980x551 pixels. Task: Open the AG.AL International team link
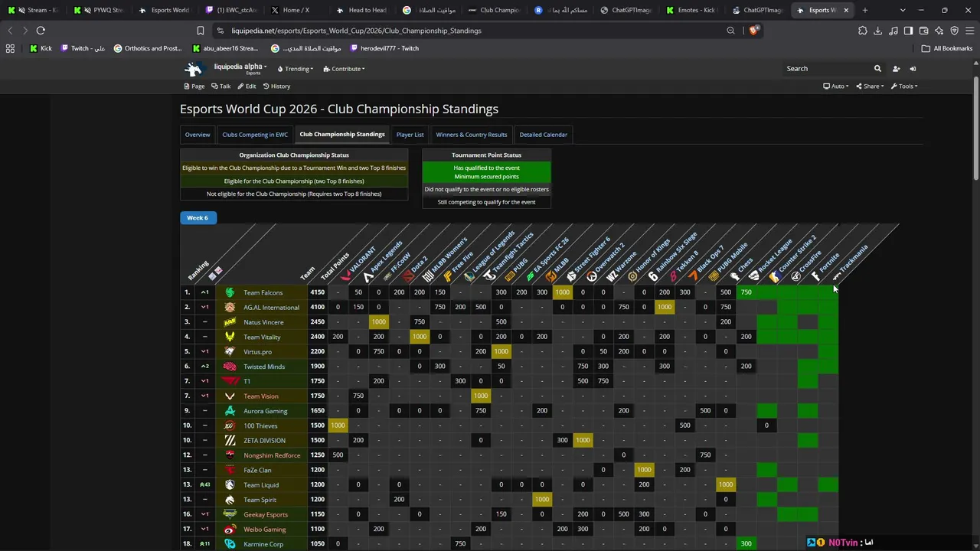coord(271,308)
